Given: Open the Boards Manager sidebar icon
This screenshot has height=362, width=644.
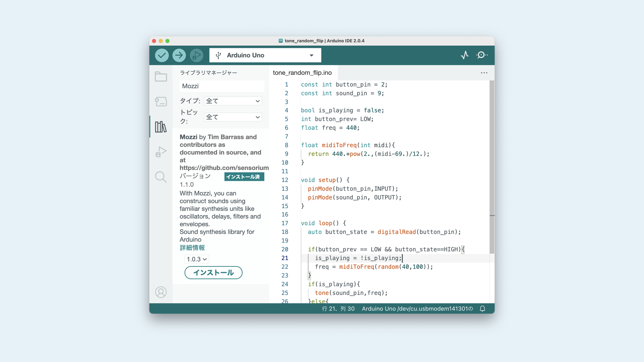Looking at the screenshot, I should 161,102.
